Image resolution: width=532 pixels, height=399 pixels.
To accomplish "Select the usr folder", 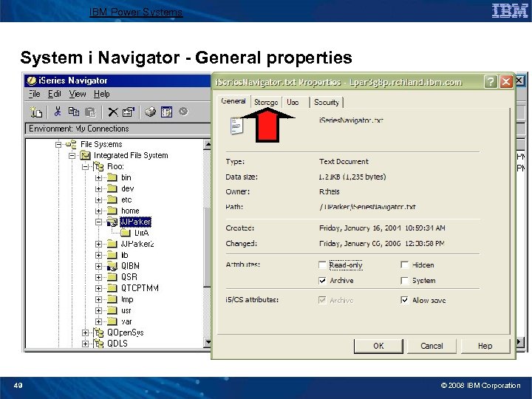I will [x=126, y=311].
